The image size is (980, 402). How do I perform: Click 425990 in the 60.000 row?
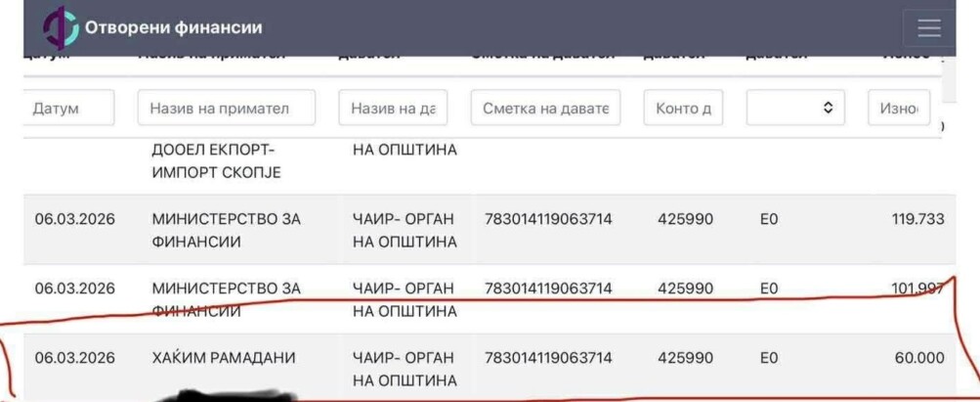click(x=683, y=358)
